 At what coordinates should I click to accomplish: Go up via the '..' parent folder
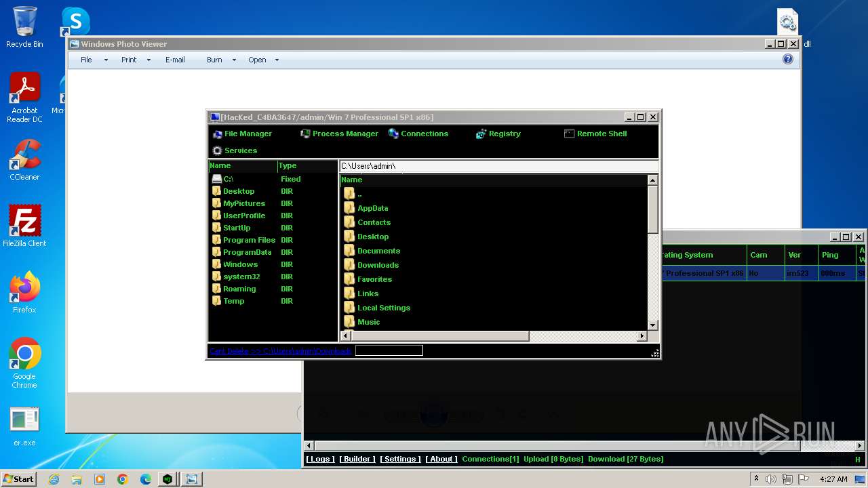(353, 194)
